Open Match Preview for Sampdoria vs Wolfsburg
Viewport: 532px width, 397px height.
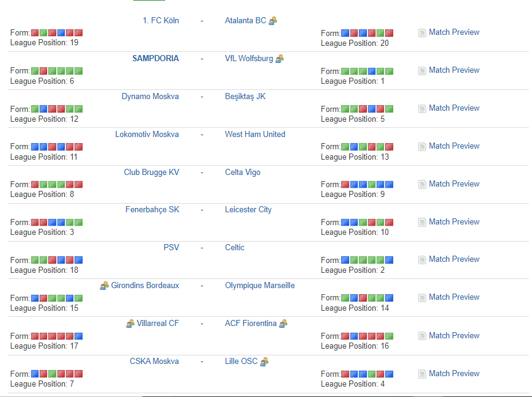454,70
